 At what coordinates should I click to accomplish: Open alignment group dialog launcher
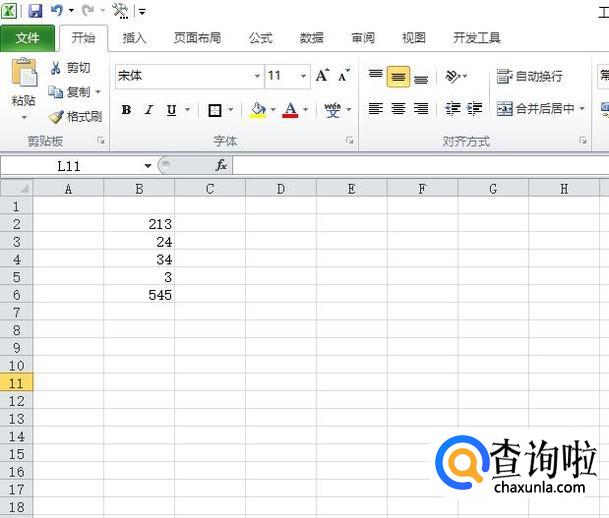pos(583,141)
